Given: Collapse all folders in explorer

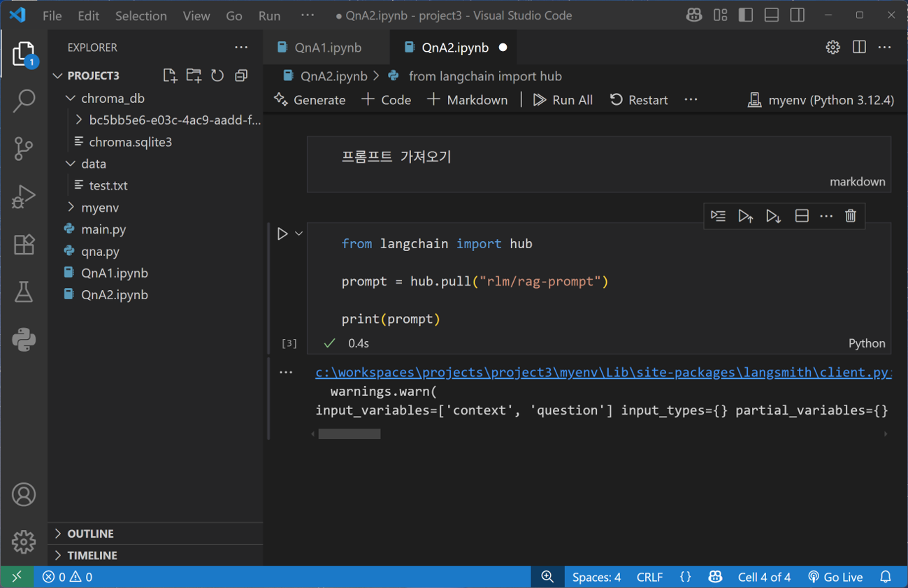Looking at the screenshot, I should coord(241,76).
